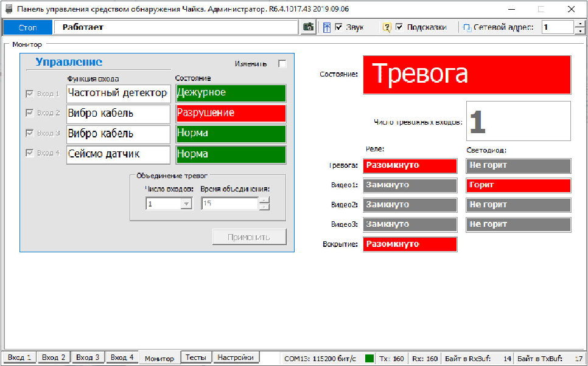Click the Частотный детектор function field
Screen dimensions: 588x366
(x=119, y=93)
